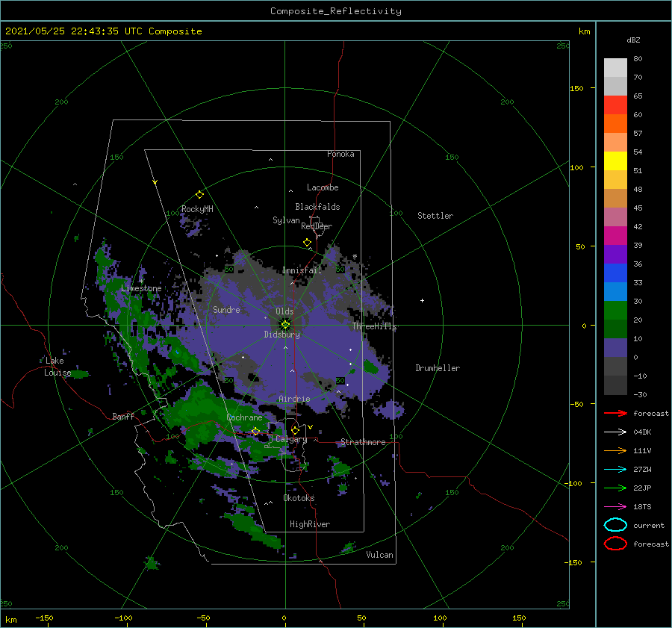Click the Strathmore label
This screenshot has width=672, height=628.
(x=363, y=442)
